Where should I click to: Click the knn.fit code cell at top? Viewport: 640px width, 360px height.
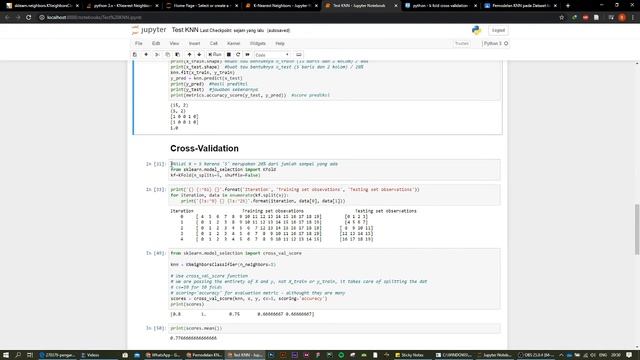click(334, 80)
